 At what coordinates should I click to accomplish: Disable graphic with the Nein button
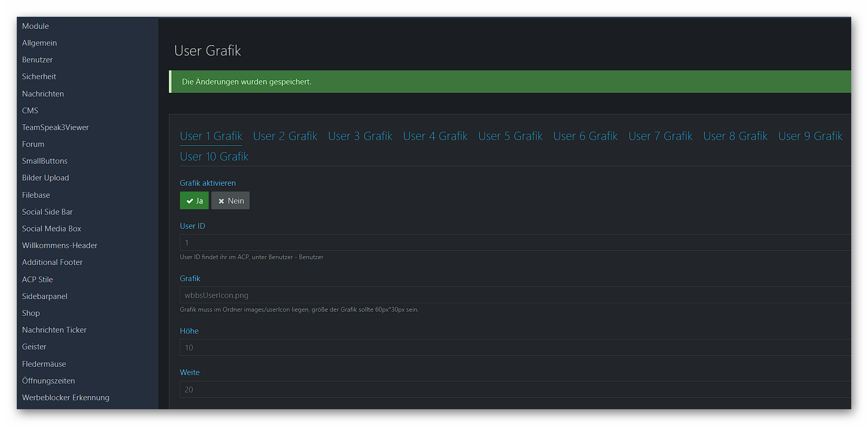231,201
